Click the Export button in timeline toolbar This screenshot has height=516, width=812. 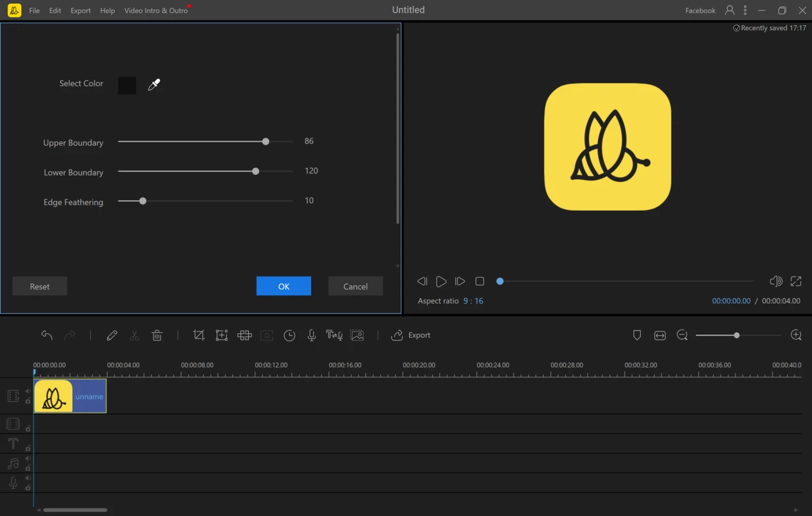[411, 335]
